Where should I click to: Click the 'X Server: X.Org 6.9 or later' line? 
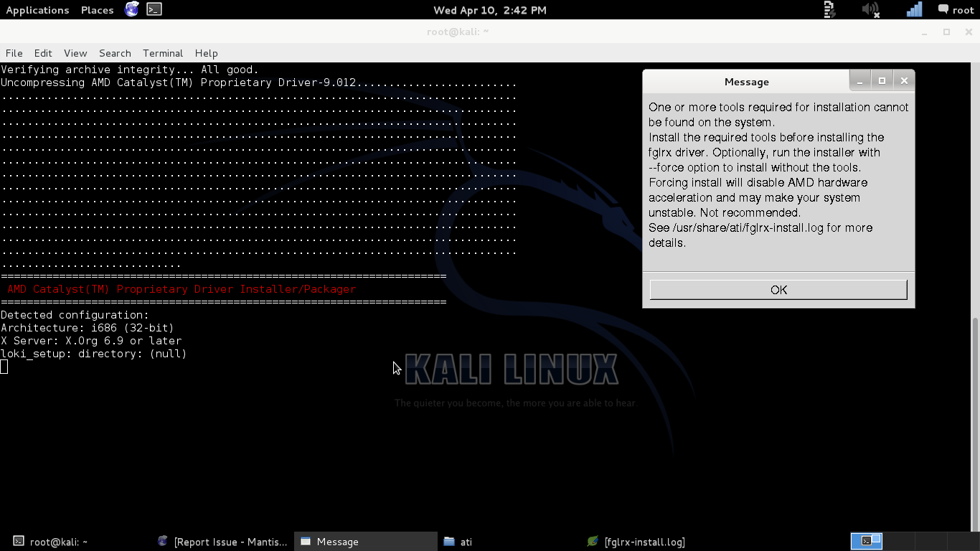point(91,341)
